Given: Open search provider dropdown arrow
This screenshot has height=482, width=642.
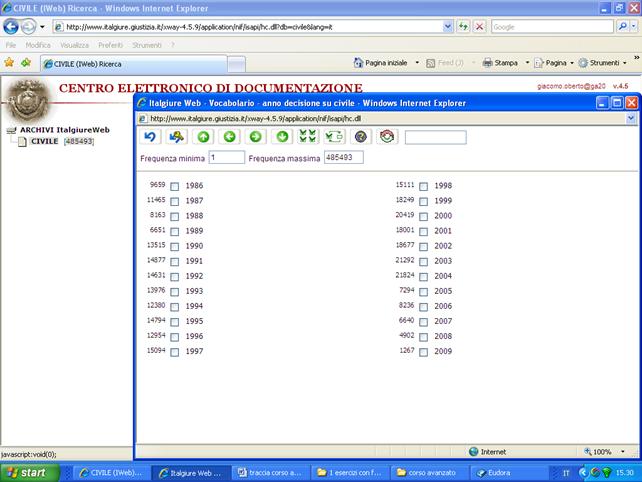Looking at the screenshot, I should click(x=634, y=27).
